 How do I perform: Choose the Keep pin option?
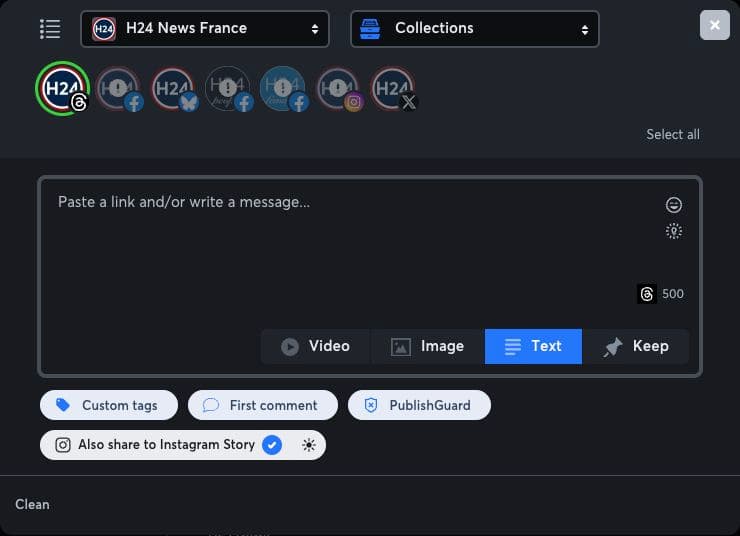tap(636, 346)
